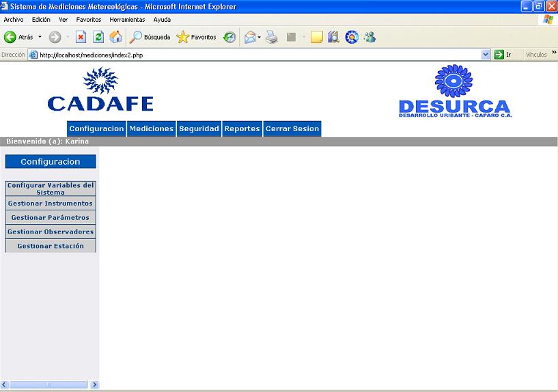Click the sidebar scroll left arrow
Image resolution: width=558 pixels, height=392 pixels.
pos(4,384)
